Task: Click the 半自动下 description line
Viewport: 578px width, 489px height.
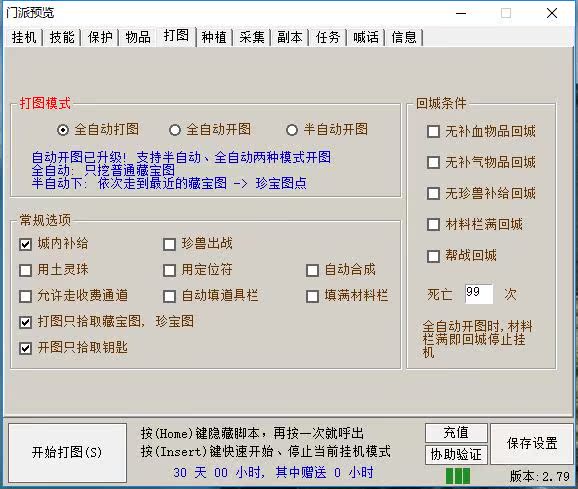Action: pyautogui.click(x=169, y=183)
